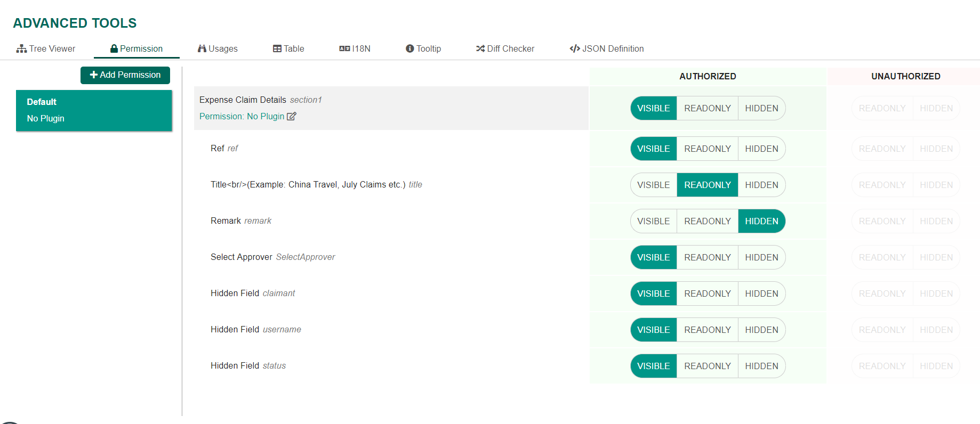Click the Permission lock icon
This screenshot has height=424, width=980.
[114, 48]
